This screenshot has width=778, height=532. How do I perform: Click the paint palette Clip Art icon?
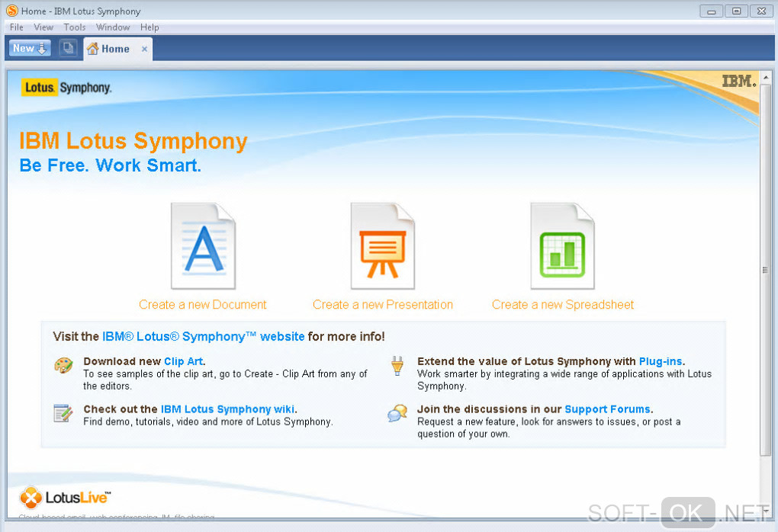pos(63,366)
